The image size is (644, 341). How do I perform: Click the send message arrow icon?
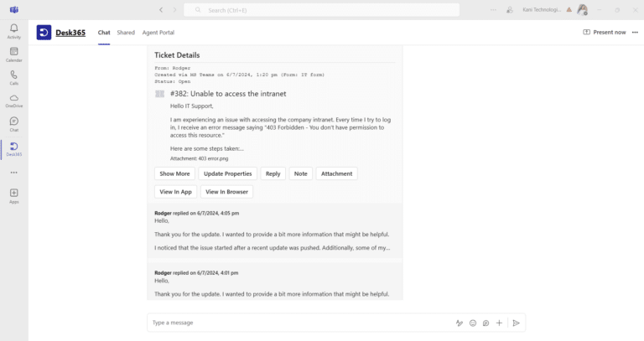pos(517,323)
